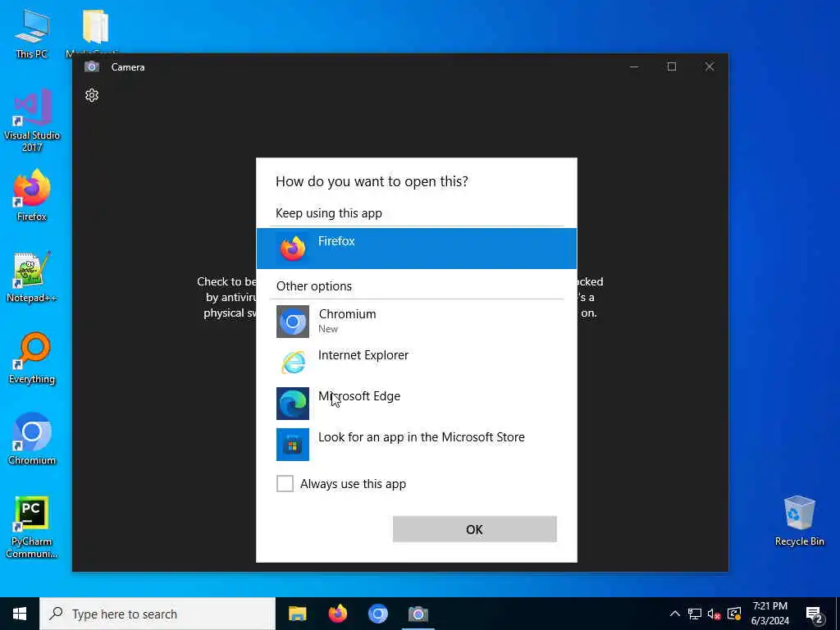This screenshot has height=630, width=840.
Task: Open the Windows Start menu
Action: pos(20,614)
